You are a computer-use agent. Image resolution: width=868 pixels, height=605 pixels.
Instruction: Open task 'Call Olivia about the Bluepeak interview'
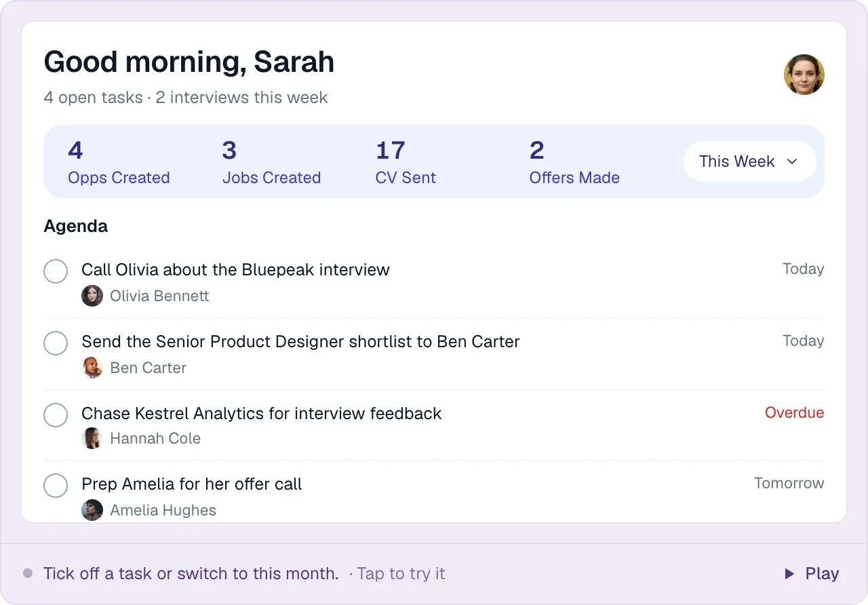235,269
